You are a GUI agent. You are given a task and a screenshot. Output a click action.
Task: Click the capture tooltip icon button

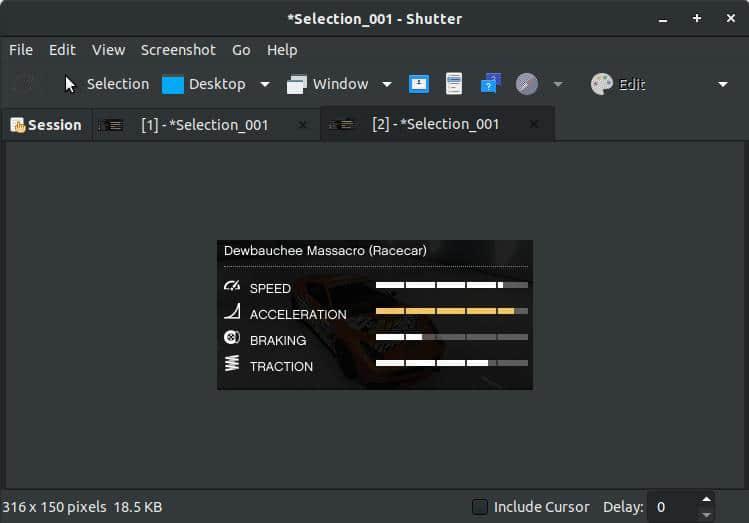490,84
